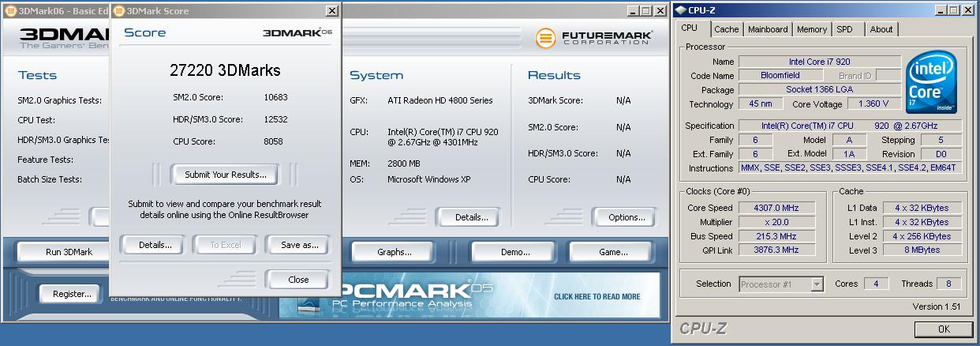Click the Package value Socket 1366 LGA
This screenshot has width=980, height=346.
click(819, 90)
